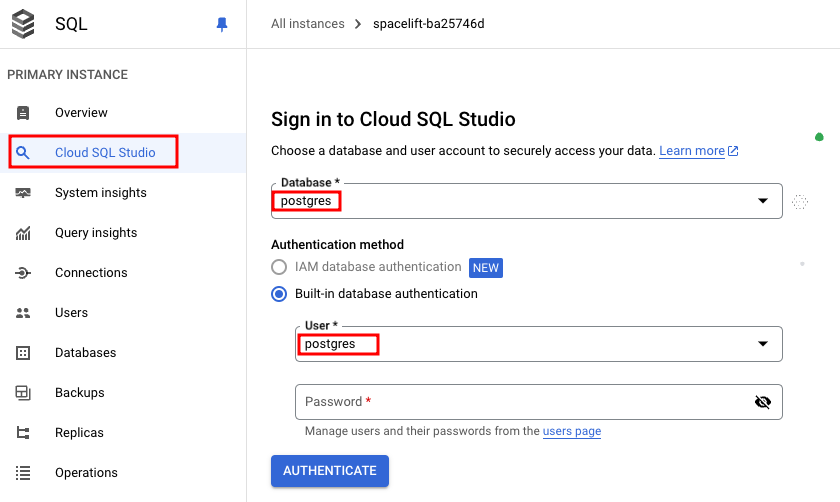The width and height of the screenshot is (840, 502).
Task: Select Built-in database authentication radio button
Action: [280, 294]
